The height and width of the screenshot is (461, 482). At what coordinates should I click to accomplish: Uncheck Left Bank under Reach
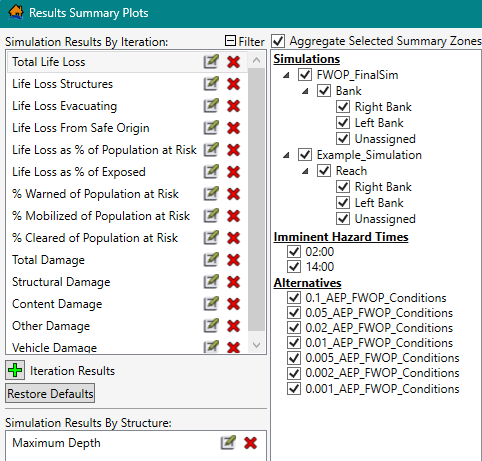[x=343, y=203]
